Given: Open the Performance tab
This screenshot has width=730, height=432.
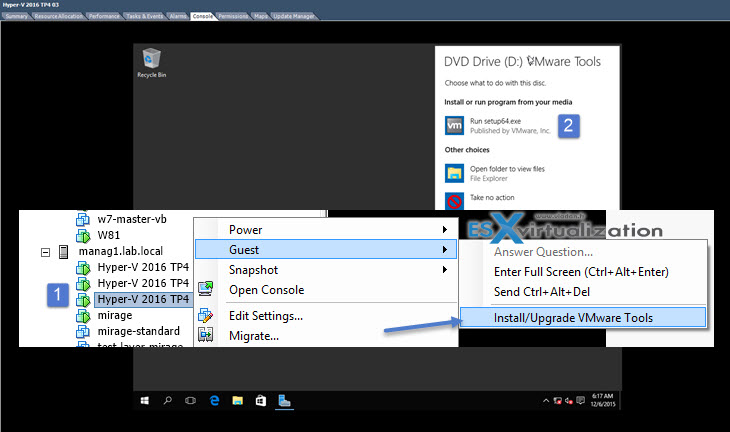Looking at the screenshot, I should point(104,16).
